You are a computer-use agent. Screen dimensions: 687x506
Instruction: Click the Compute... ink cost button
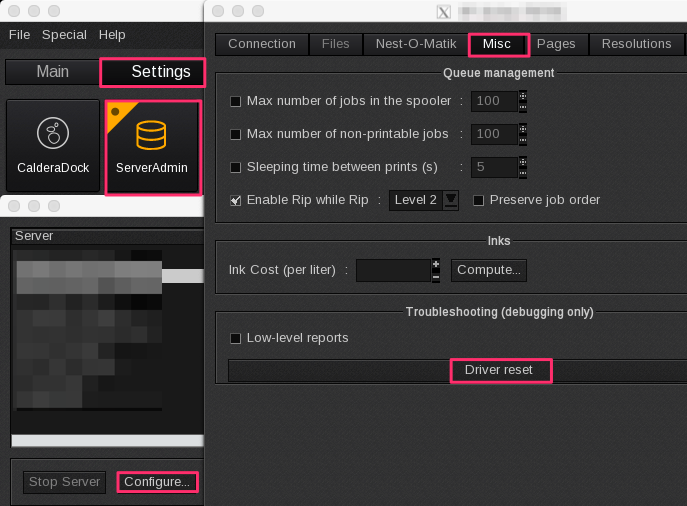point(489,270)
